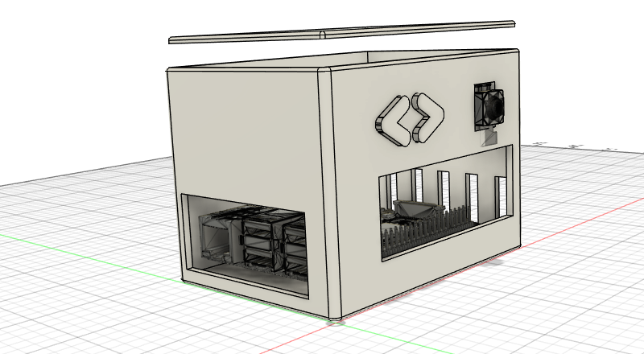Select the bottom frame of the USB cutout

point(242,283)
